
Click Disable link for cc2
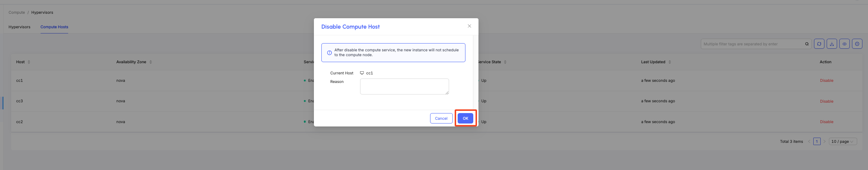pos(827,122)
